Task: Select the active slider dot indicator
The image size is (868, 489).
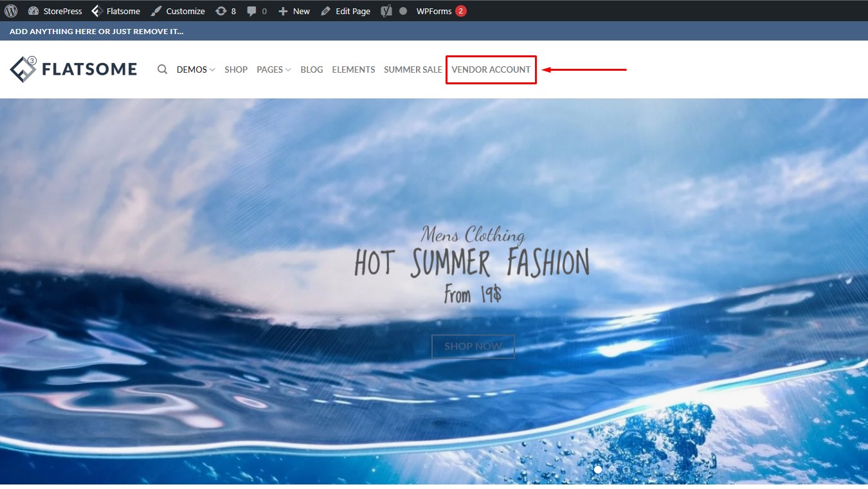Action: pos(598,470)
